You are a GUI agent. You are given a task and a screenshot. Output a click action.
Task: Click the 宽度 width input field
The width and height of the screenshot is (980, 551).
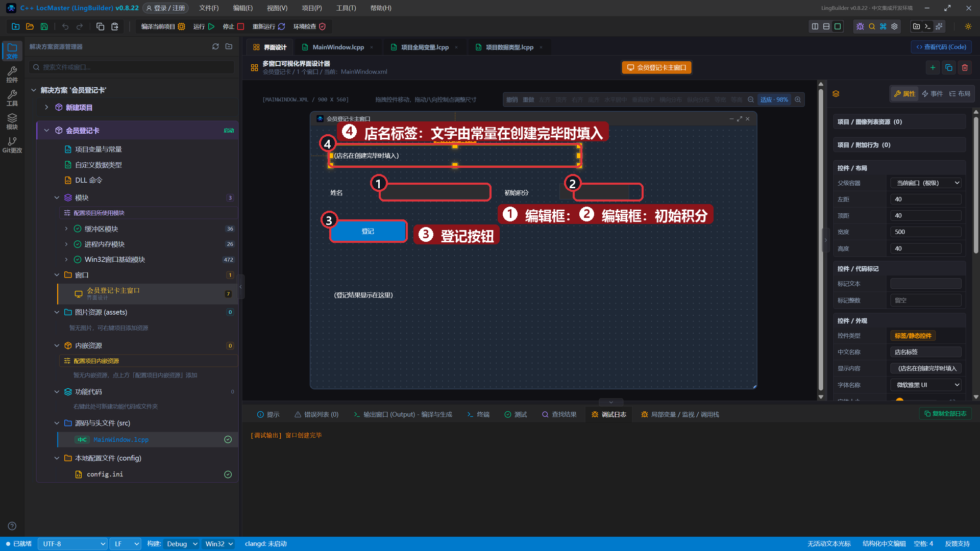pyautogui.click(x=926, y=232)
